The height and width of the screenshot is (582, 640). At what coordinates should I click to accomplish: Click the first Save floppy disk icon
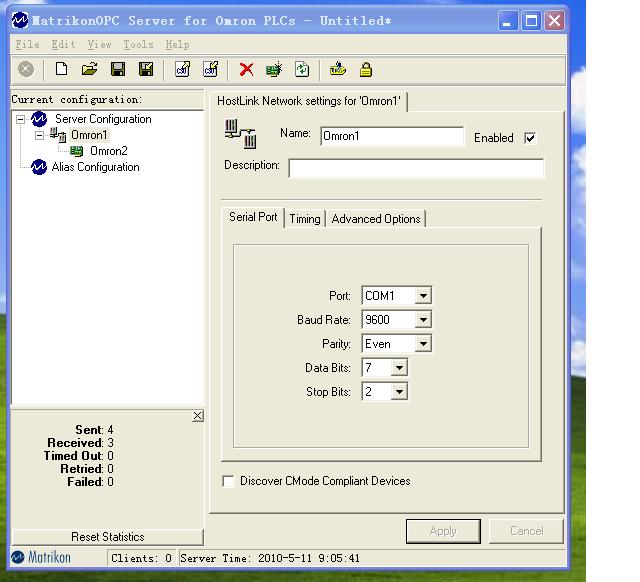click(118, 69)
